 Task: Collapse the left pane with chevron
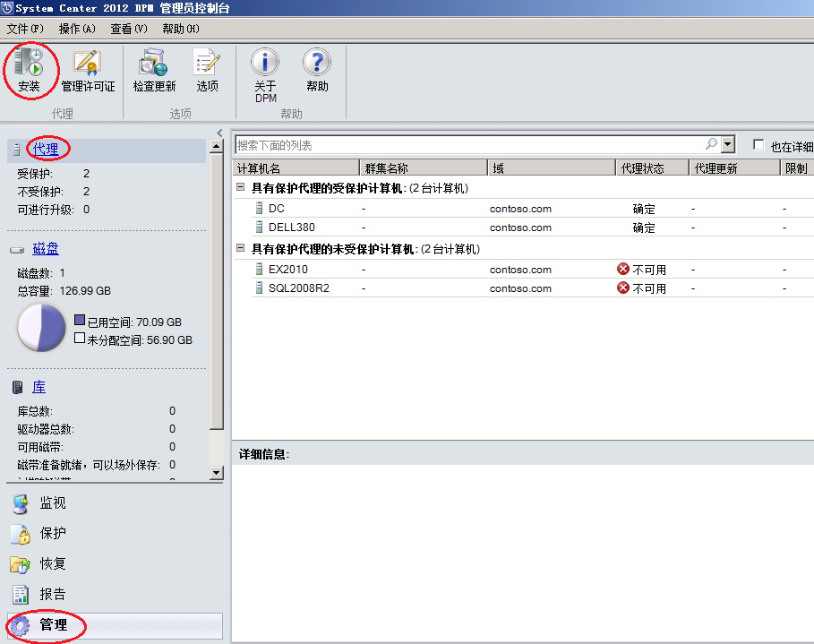[x=219, y=133]
